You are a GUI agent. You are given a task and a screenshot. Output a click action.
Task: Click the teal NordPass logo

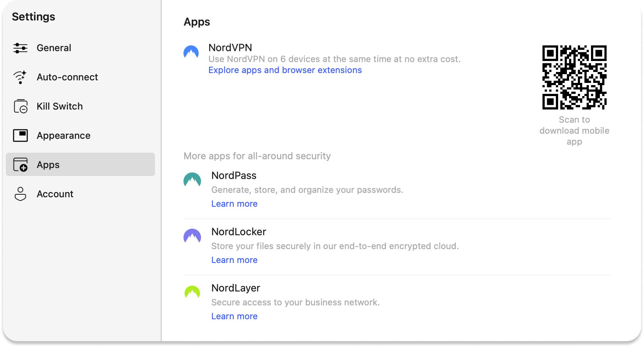click(x=192, y=180)
